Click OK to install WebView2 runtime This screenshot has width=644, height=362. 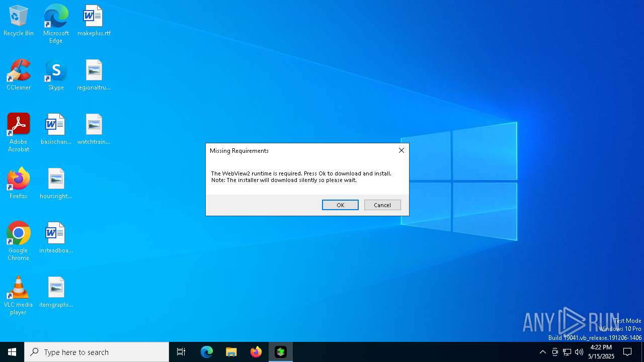coord(340,205)
